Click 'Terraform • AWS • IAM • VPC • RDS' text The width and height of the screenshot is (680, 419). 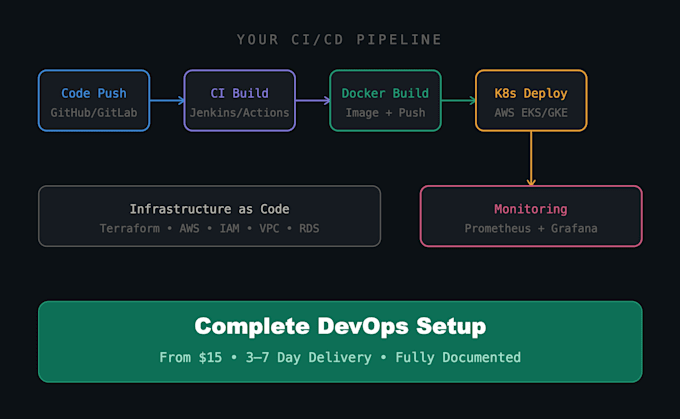[x=209, y=229]
